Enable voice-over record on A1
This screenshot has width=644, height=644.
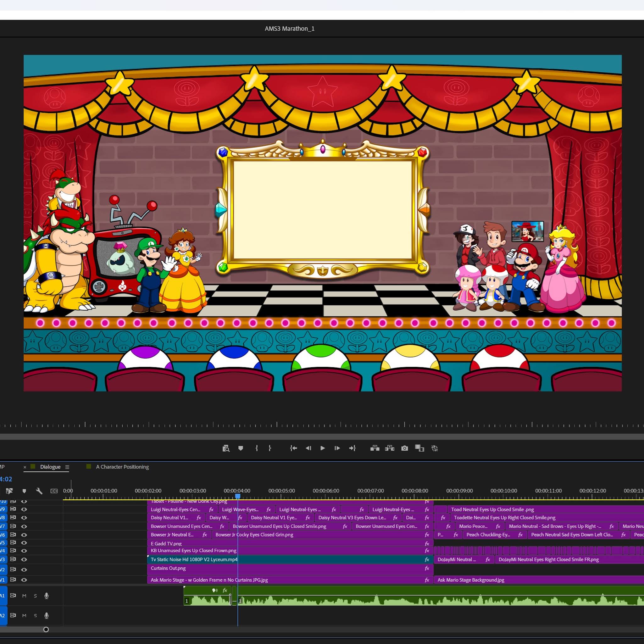47,596
